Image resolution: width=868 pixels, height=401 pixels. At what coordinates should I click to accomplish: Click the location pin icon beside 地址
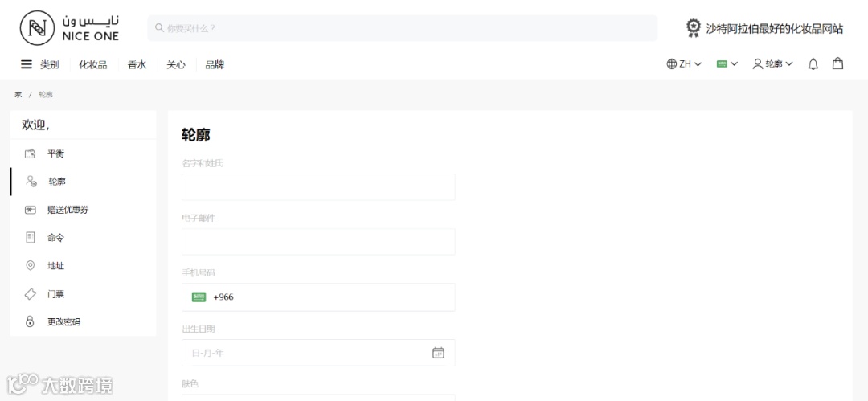pyautogui.click(x=31, y=265)
